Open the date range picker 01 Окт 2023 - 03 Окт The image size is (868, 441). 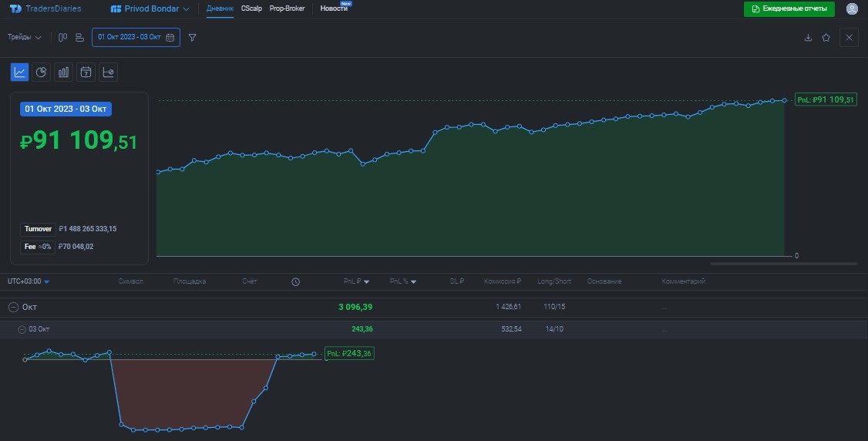pyautogui.click(x=136, y=38)
